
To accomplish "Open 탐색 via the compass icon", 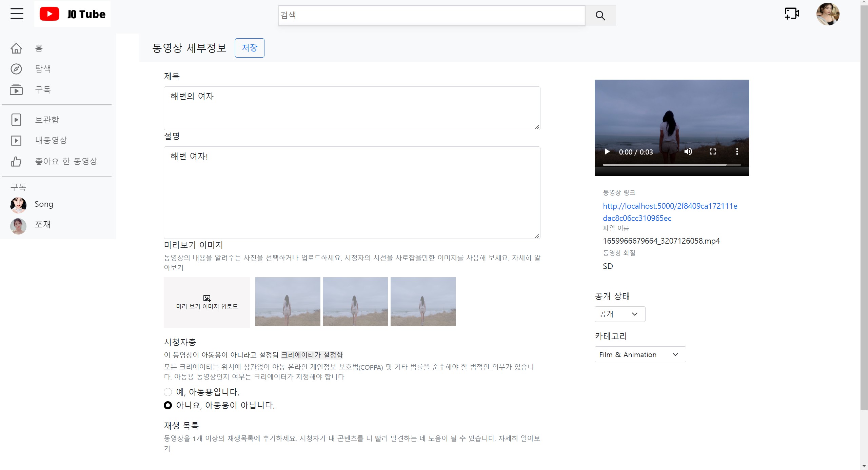I will click(x=17, y=68).
